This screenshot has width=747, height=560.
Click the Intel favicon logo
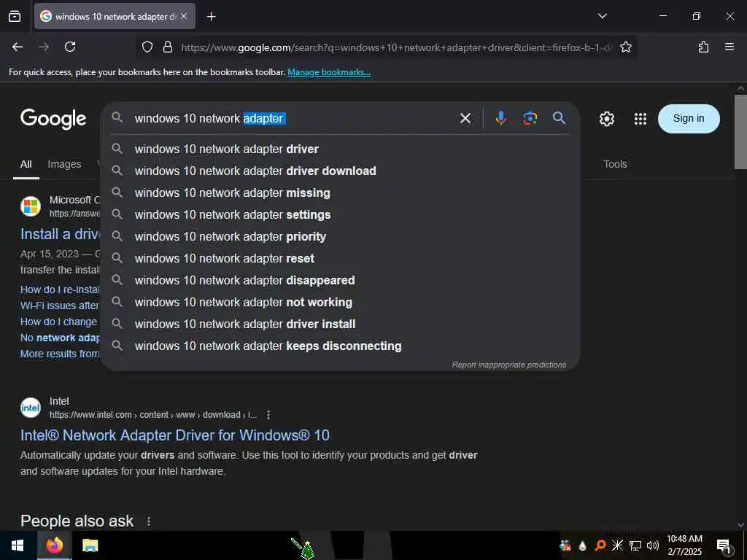pyautogui.click(x=31, y=408)
